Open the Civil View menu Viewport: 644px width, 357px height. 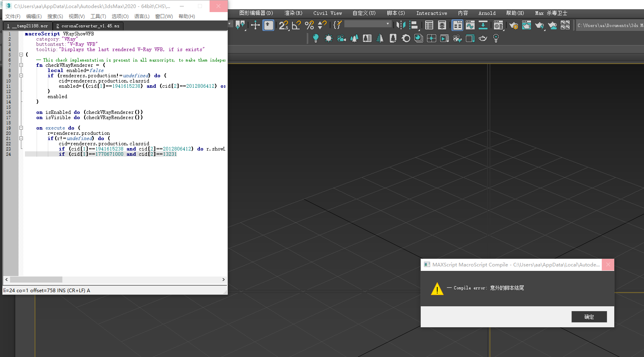coord(327,13)
